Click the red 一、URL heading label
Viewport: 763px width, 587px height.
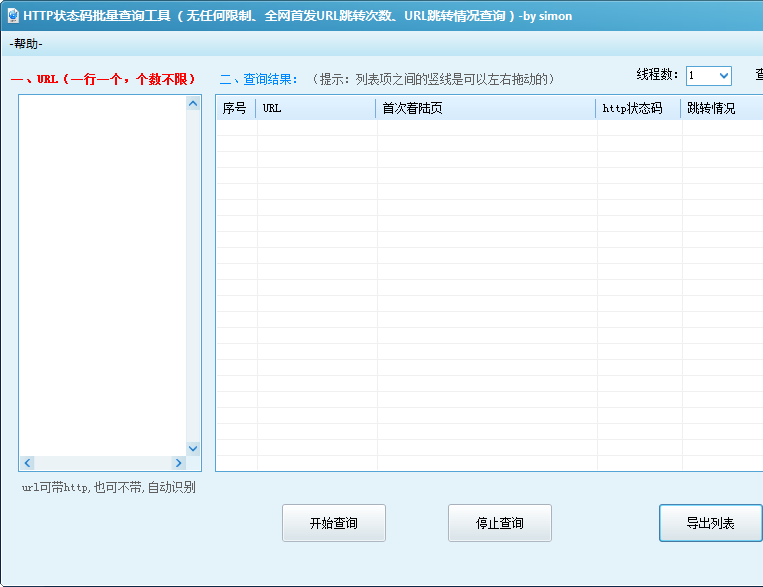click(103, 79)
